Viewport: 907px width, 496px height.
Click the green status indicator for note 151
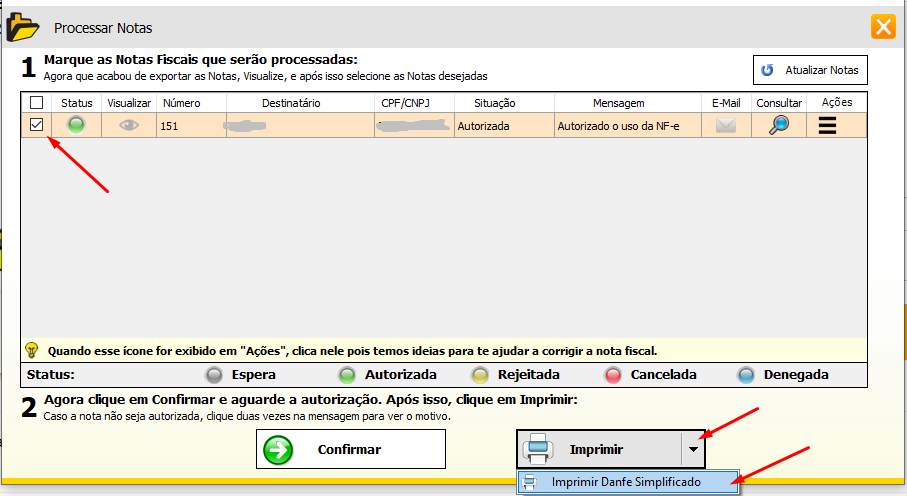(x=77, y=125)
